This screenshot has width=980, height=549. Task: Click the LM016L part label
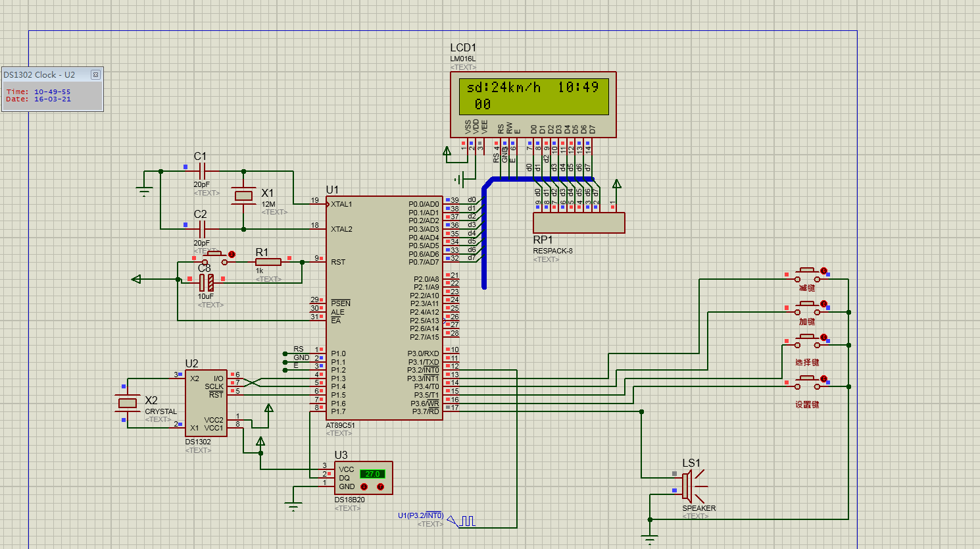pyautogui.click(x=463, y=59)
